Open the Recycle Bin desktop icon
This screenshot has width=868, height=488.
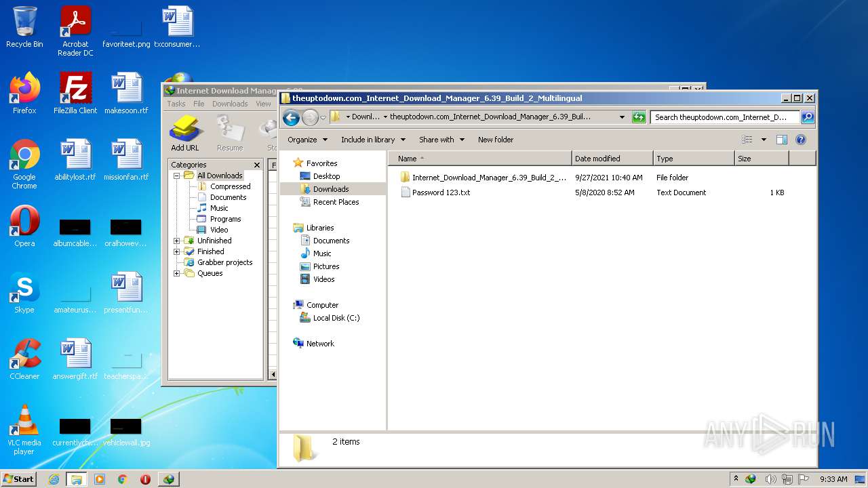click(24, 28)
